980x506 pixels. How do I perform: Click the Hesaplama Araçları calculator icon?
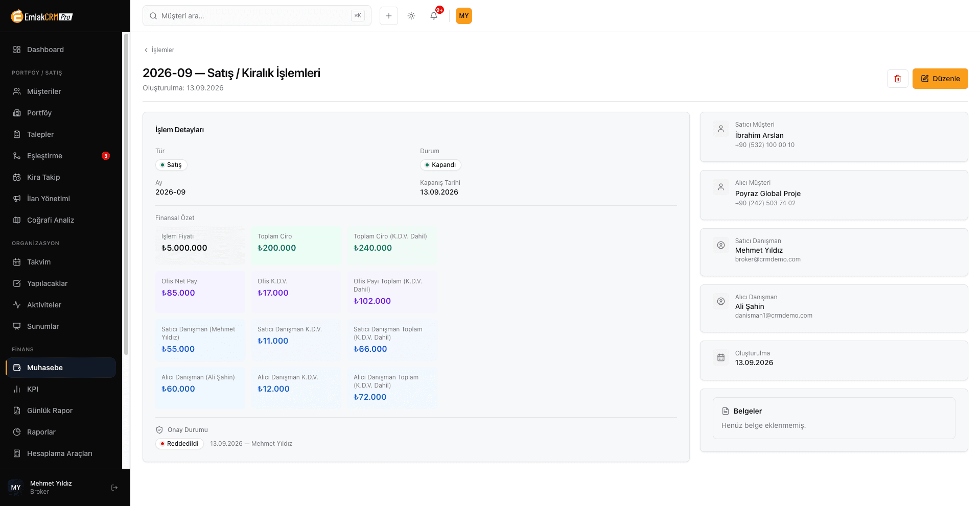[x=17, y=453]
